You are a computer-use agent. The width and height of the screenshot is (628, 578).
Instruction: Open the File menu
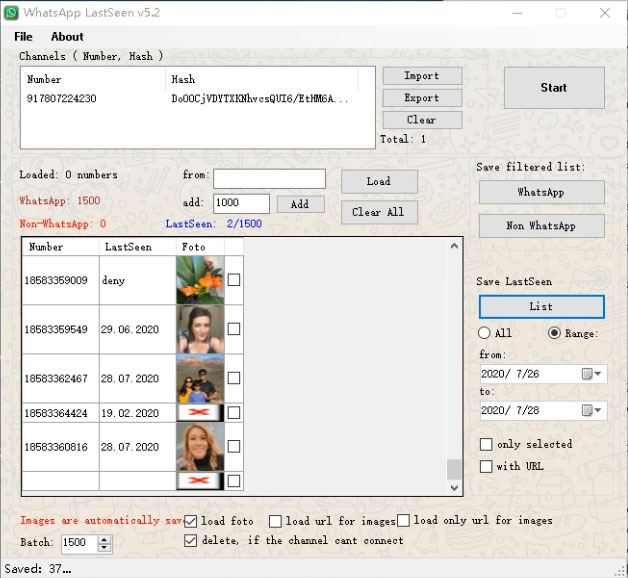(x=23, y=37)
